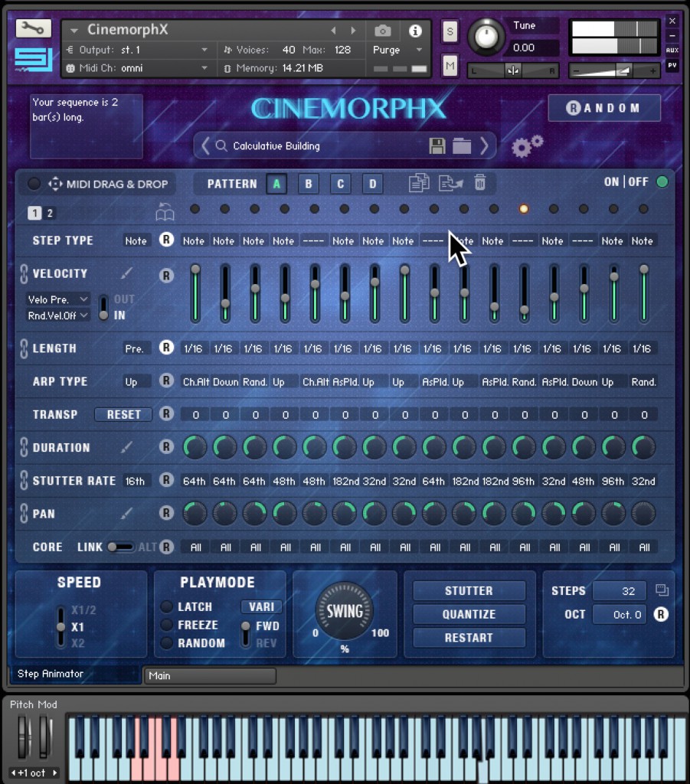
Task: Randomize Velocity row with R icon
Action: pos(166,276)
